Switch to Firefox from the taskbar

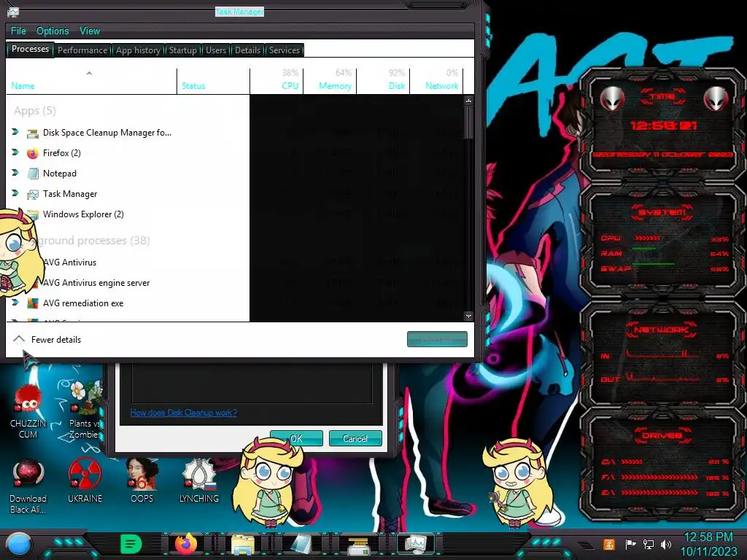[x=186, y=544]
